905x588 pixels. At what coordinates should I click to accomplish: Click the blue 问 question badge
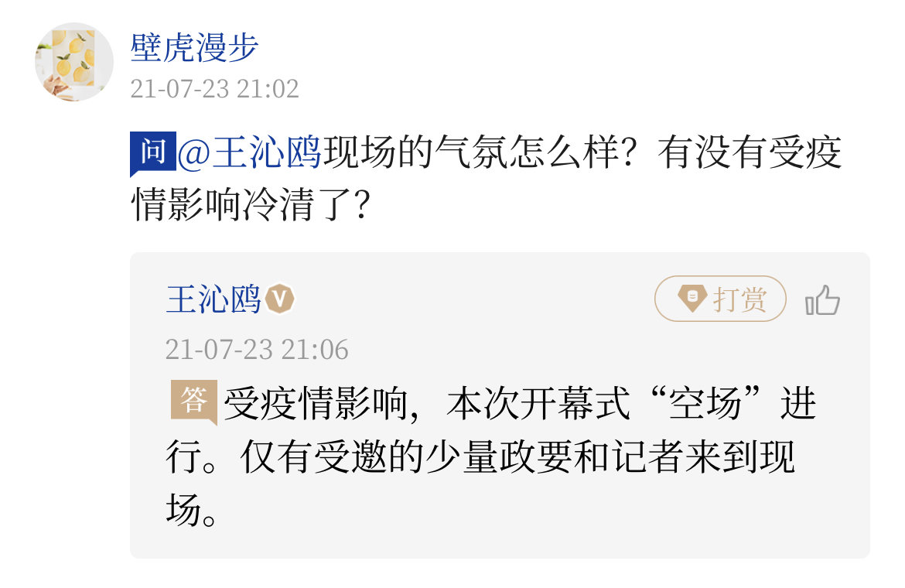point(152,152)
